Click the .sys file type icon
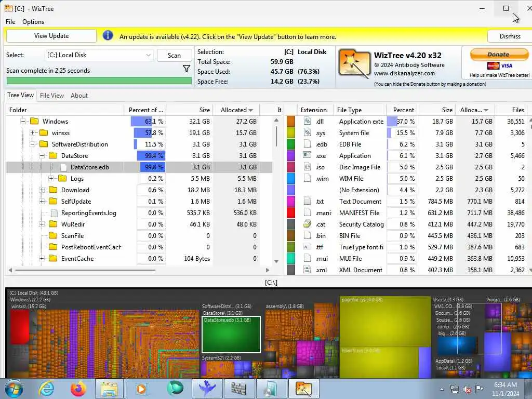 [x=307, y=132]
